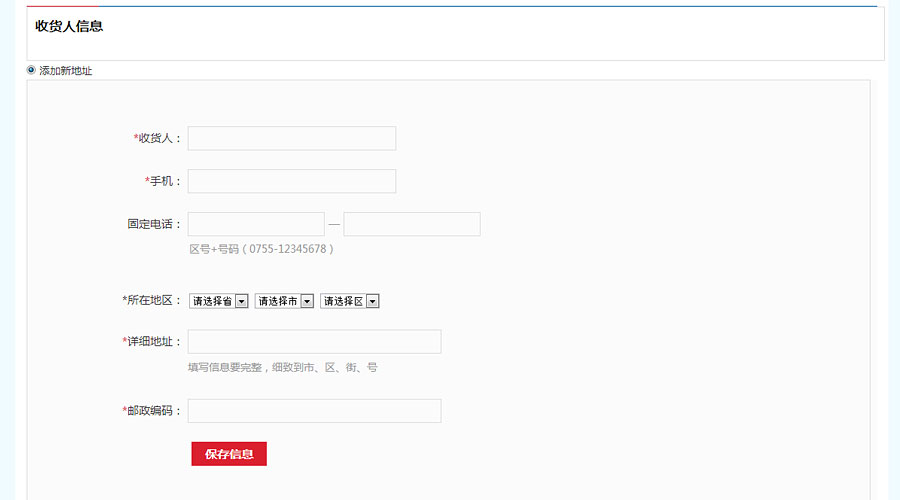This screenshot has width=900, height=500.
Task: Open the 请选择区 district dropdown
Action: (350, 301)
